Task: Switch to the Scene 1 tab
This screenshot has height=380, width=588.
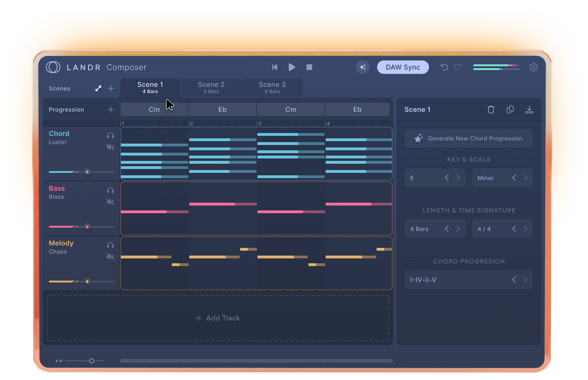Action: coord(150,88)
